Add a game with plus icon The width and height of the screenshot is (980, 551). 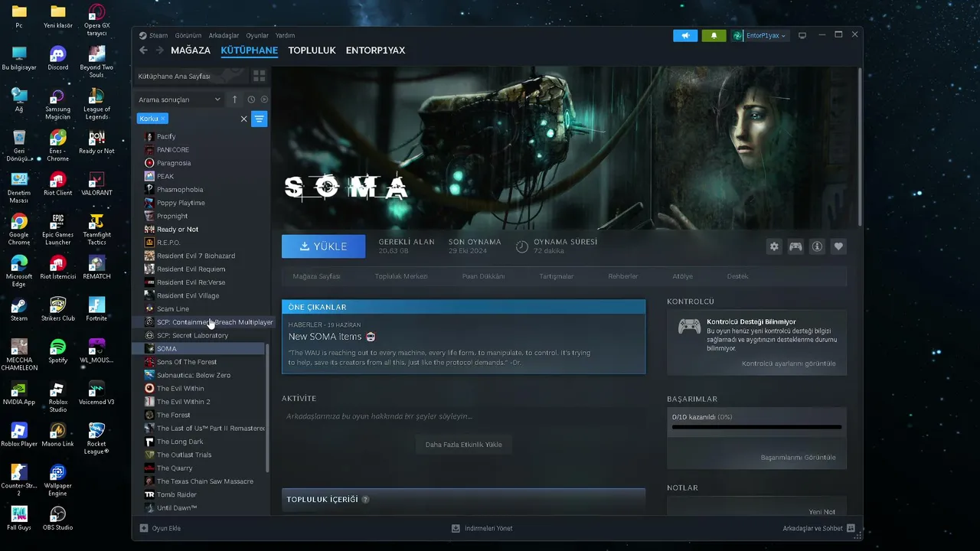(144, 528)
